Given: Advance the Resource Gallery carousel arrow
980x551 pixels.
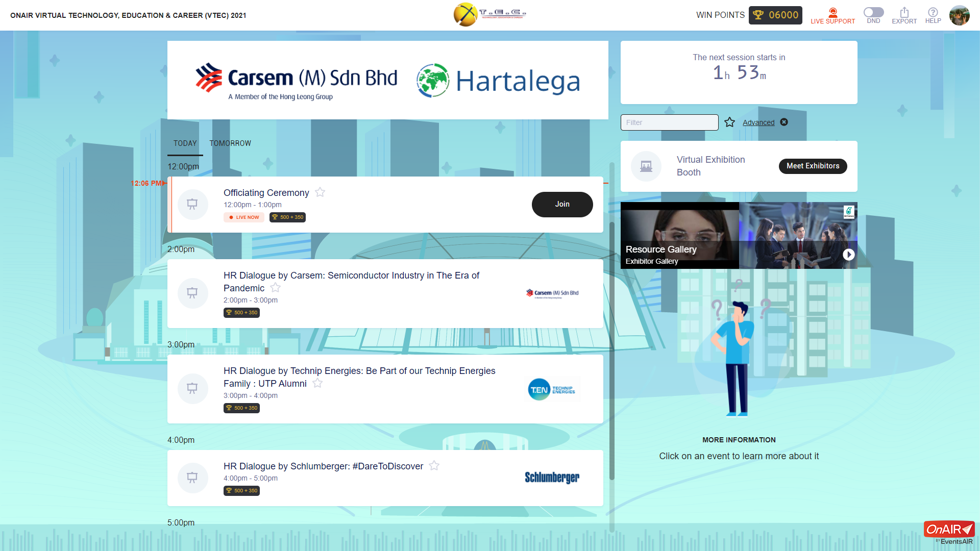Looking at the screenshot, I should 849,254.
